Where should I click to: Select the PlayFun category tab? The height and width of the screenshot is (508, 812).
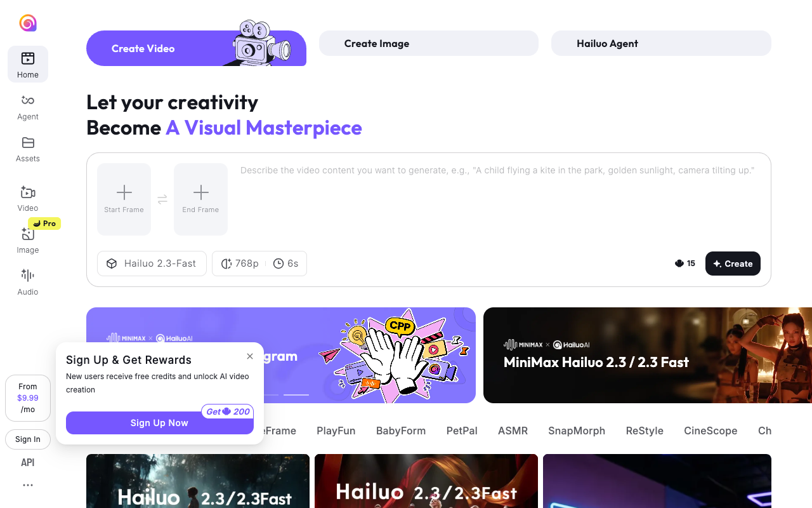[336, 431]
